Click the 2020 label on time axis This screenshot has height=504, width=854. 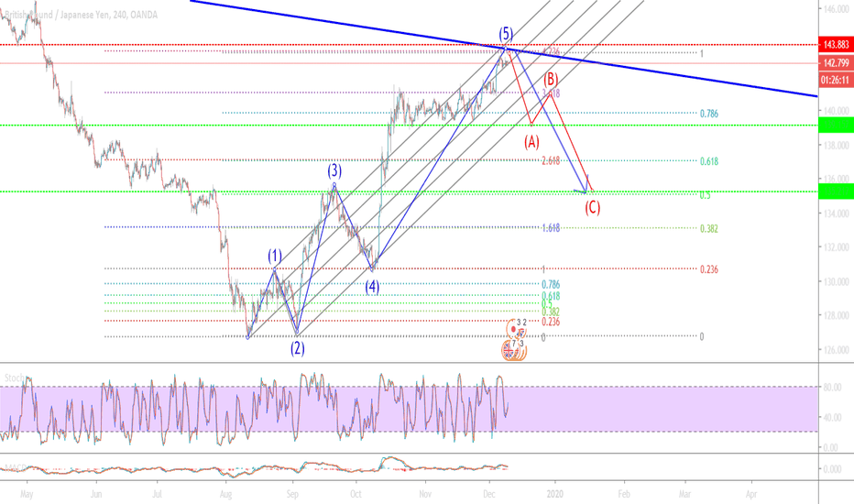(555, 492)
